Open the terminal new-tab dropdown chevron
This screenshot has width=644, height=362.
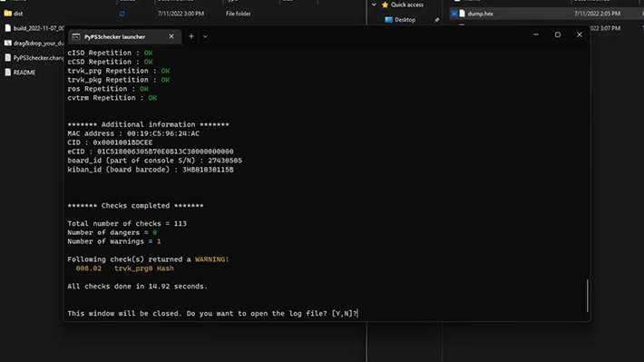[x=205, y=36]
